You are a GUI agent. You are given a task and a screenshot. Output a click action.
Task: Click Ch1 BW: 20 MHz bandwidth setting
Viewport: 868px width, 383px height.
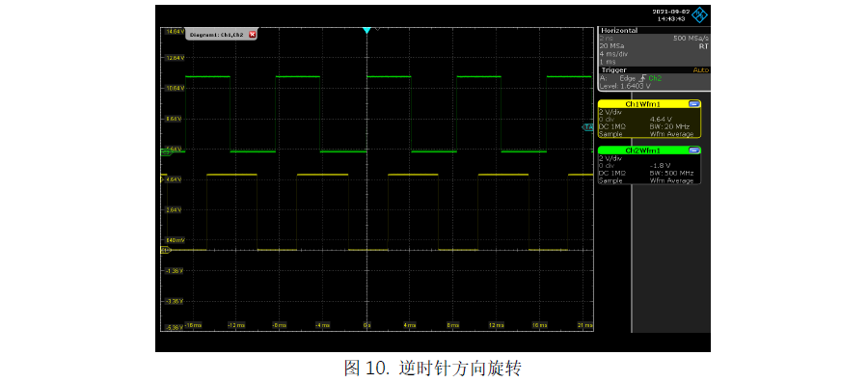pos(669,126)
